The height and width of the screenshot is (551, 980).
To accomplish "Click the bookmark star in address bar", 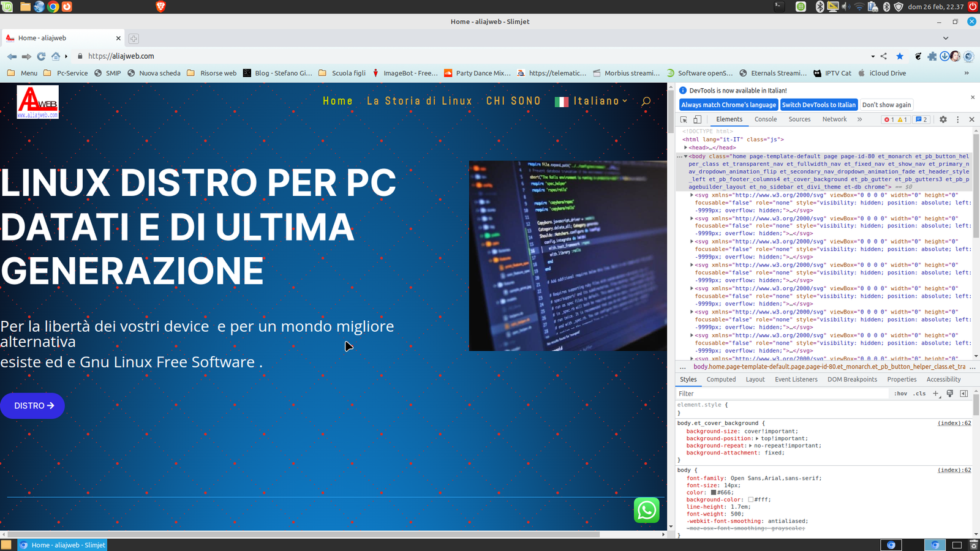I will click(900, 56).
